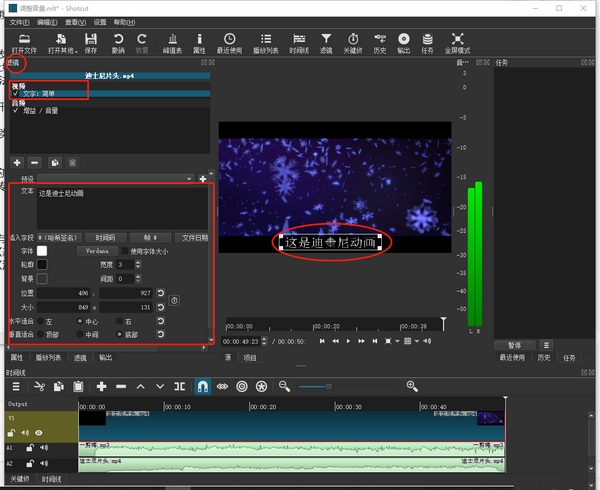Open the 文件(F) menu
The width and height of the screenshot is (600, 490).
19,21
